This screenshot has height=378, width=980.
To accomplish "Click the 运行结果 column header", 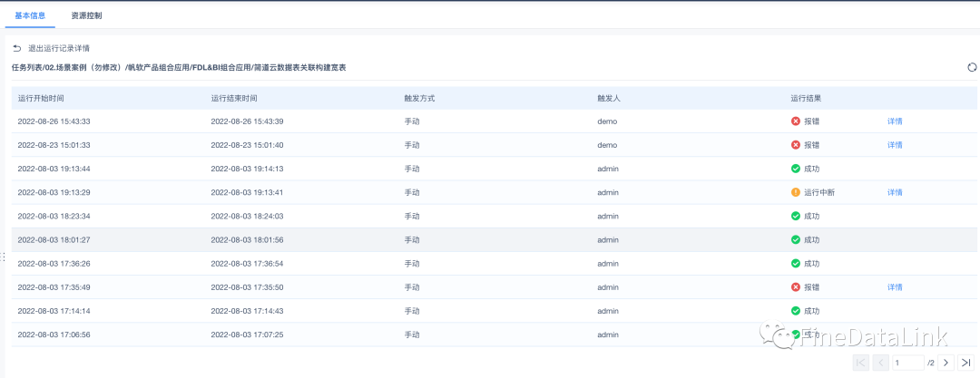I will [806, 98].
